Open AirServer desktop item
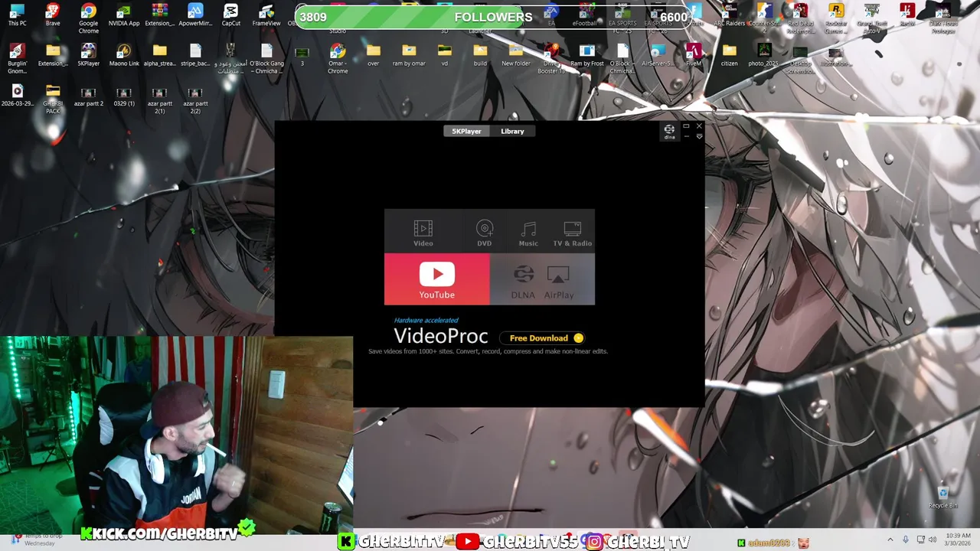 click(x=658, y=55)
